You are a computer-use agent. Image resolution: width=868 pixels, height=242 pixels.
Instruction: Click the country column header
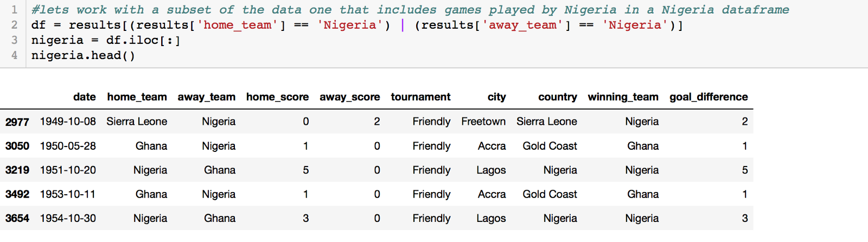[x=557, y=97]
